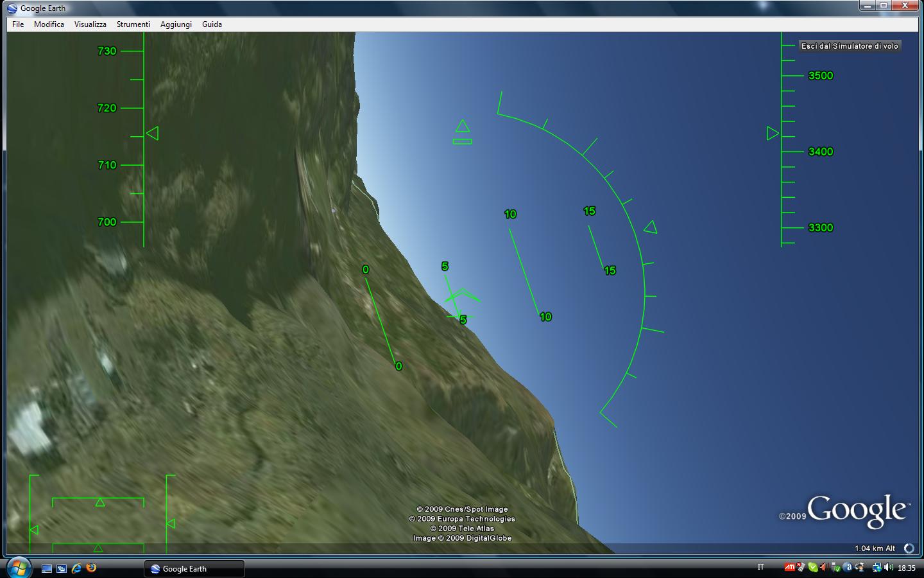Click the heading scale value 710
The image size is (924, 578).
pyautogui.click(x=107, y=165)
